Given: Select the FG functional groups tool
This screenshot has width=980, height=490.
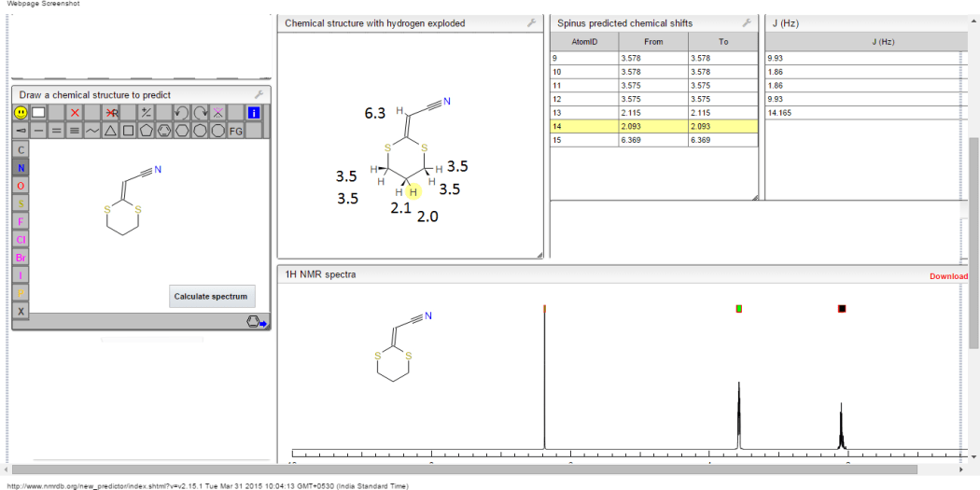Looking at the screenshot, I should (x=236, y=131).
